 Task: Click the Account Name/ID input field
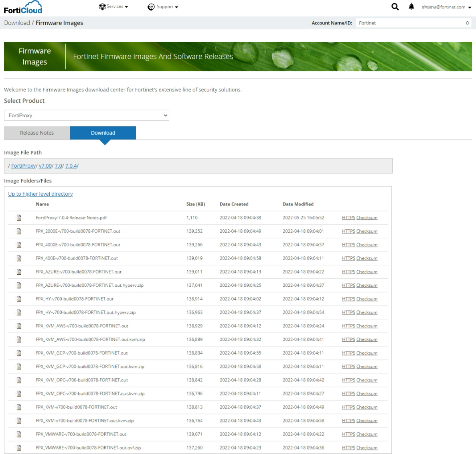414,23
